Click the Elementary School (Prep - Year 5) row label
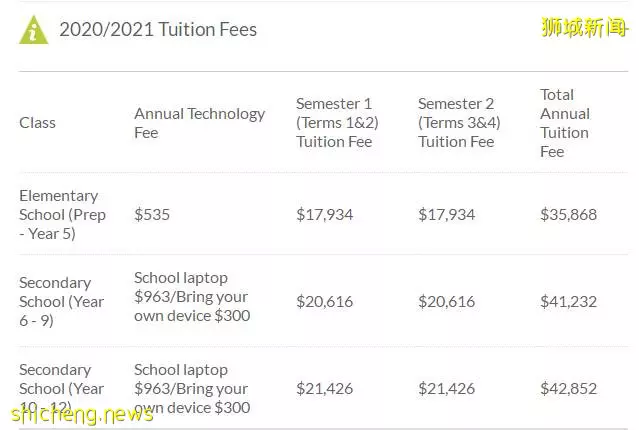 62,214
